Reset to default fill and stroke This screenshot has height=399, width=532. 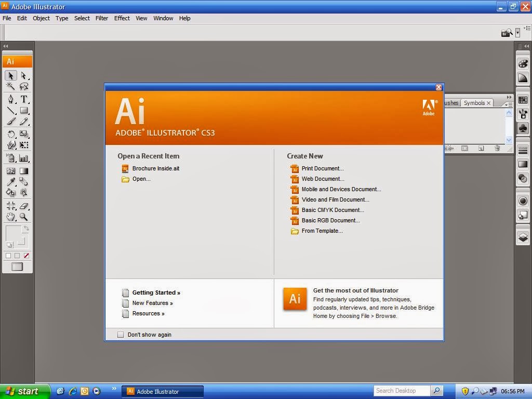pyautogui.click(x=9, y=245)
